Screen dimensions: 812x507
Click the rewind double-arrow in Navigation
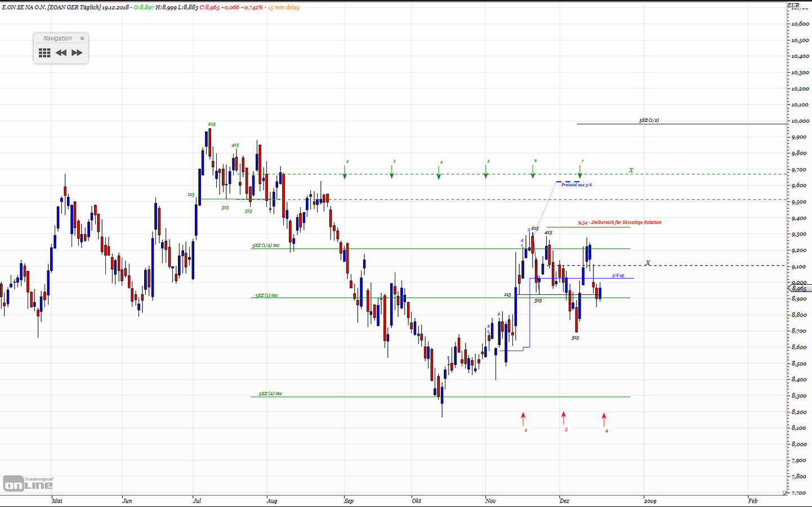click(x=61, y=53)
